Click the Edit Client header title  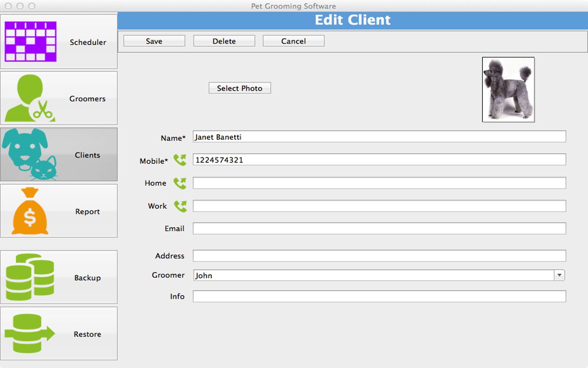coord(353,20)
